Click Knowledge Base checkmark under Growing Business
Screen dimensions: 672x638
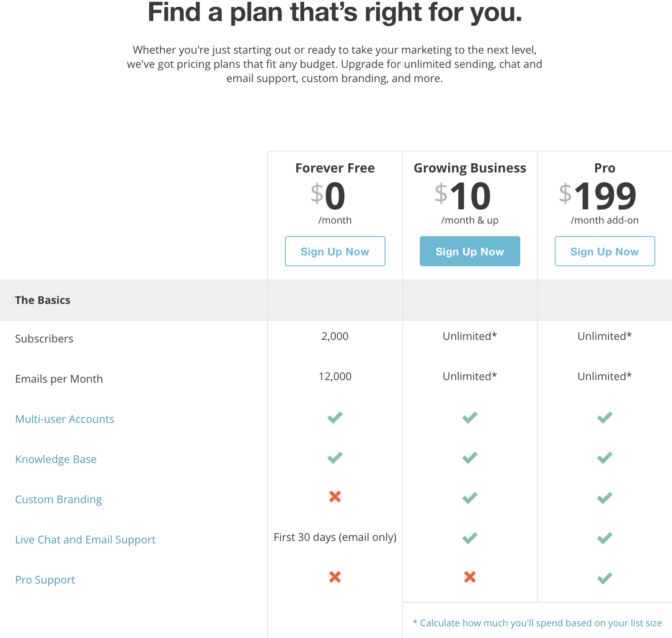tap(470, 458)
